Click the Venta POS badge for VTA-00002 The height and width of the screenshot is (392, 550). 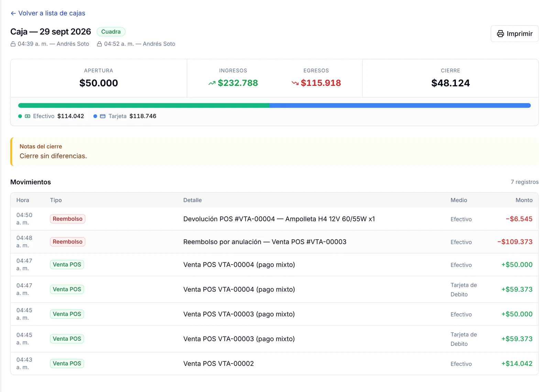click(x=67, y=363)
